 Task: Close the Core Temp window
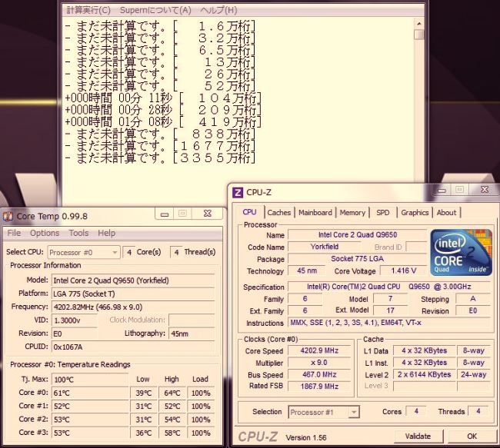click(207, 214)
